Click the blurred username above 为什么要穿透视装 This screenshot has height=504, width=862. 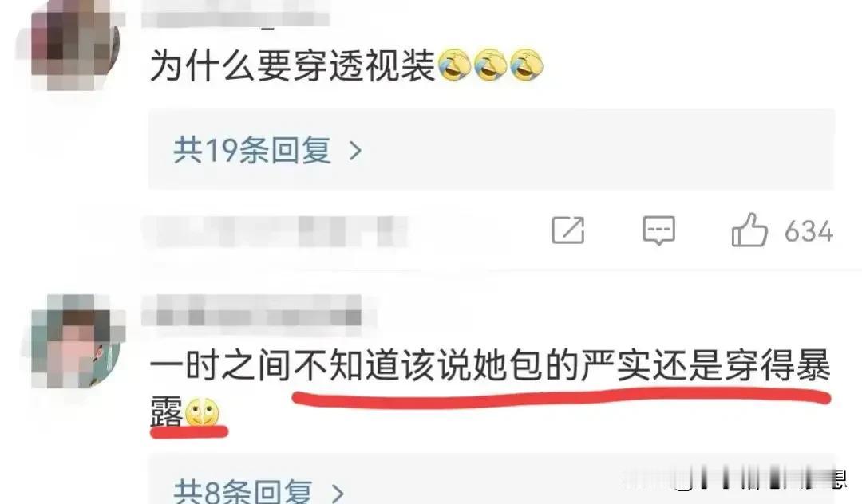coord(235,17)
